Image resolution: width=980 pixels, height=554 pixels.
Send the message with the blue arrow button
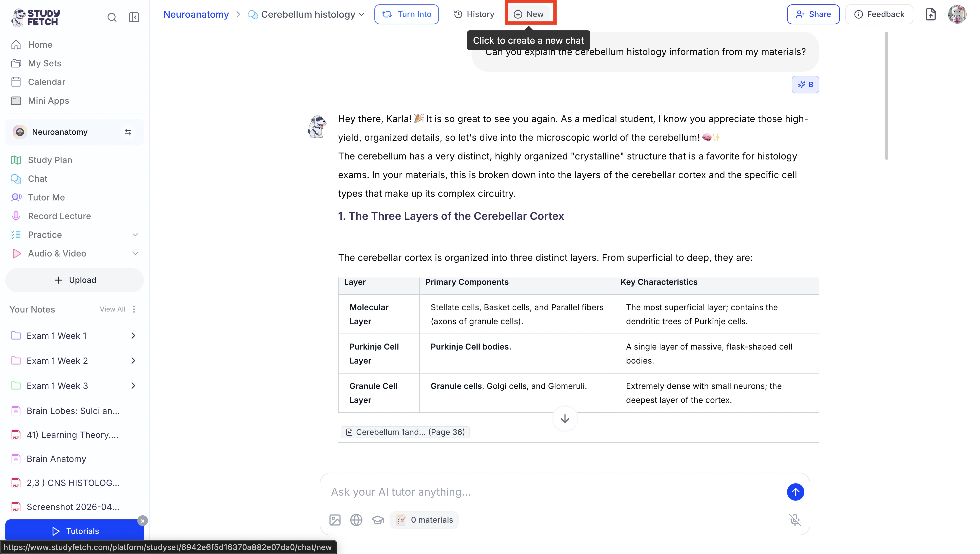(x=795, y=492)
